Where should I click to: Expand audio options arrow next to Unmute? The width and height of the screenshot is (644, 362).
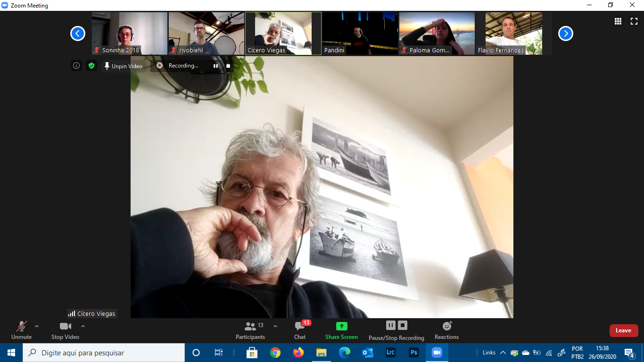click(x=37, y=326)
